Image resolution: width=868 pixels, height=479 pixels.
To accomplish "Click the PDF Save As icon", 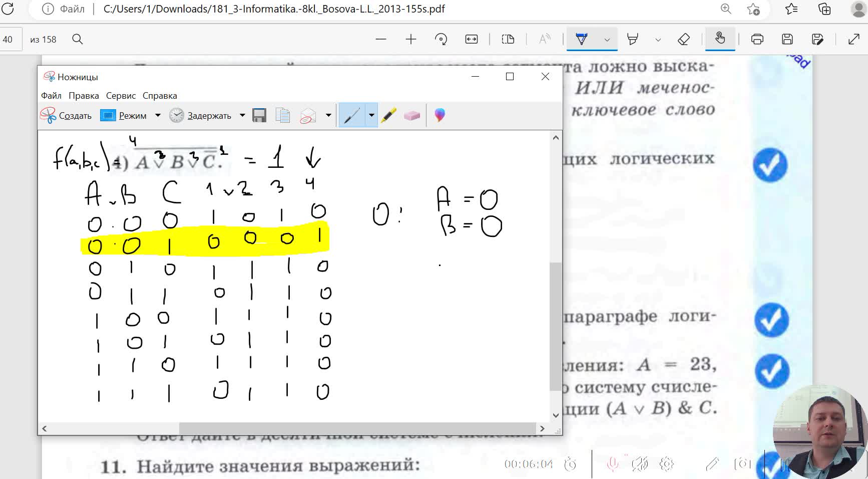I will point(817,39).
